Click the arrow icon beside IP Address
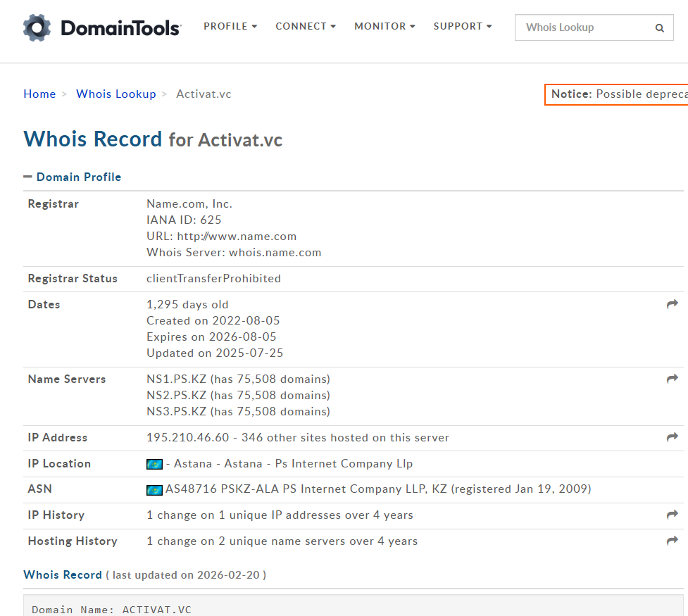Screen dimensions: 688x616 (672, 437)
